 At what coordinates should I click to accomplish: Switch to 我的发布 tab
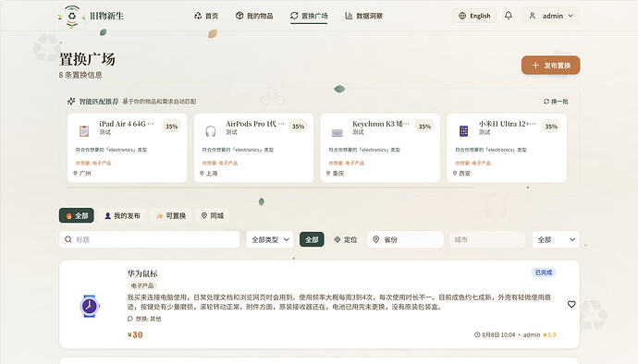(122, 215)
